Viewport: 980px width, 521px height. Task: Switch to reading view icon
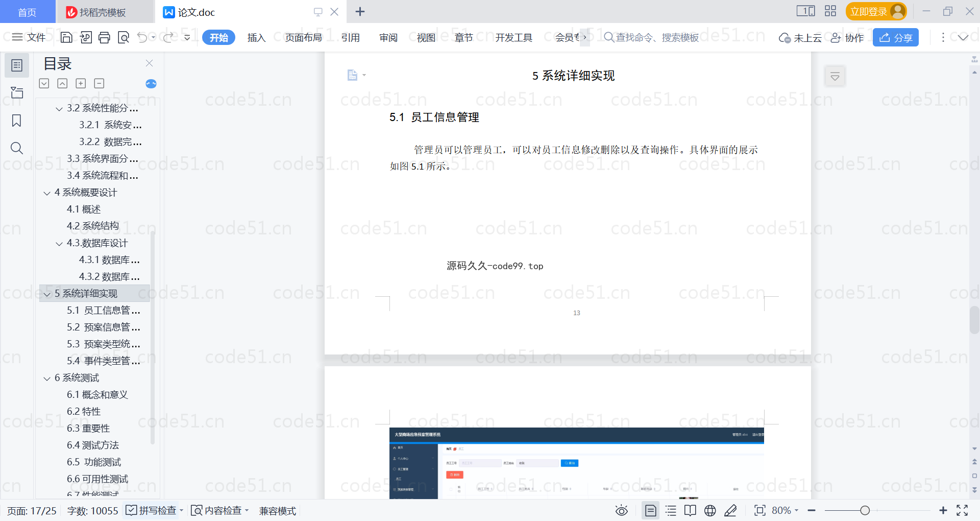(x=690, y=510)
